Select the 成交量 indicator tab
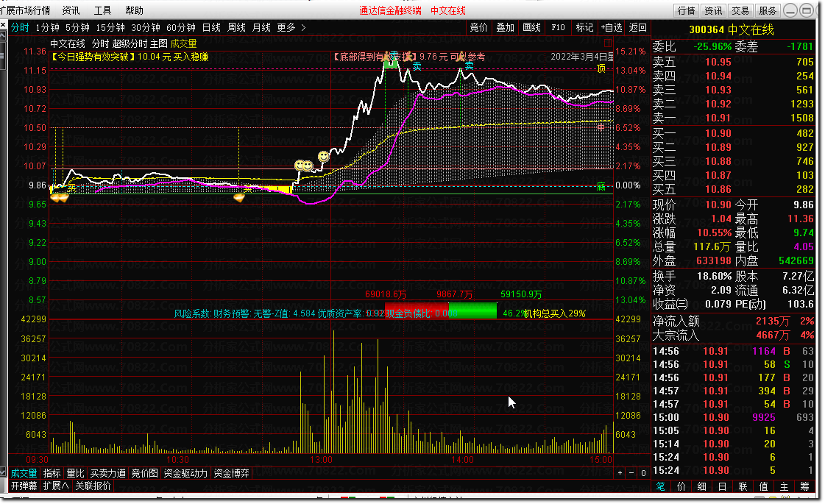 [24, 474]
